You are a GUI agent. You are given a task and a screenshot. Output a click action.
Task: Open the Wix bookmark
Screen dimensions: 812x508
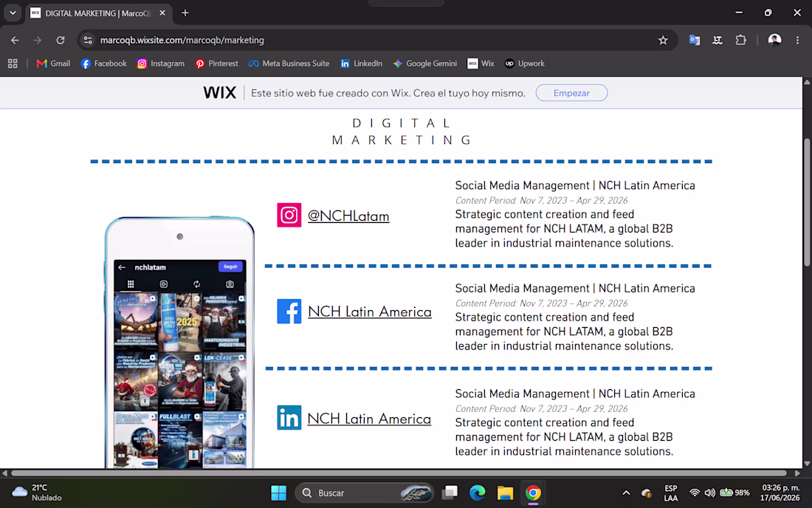(481, 63)
